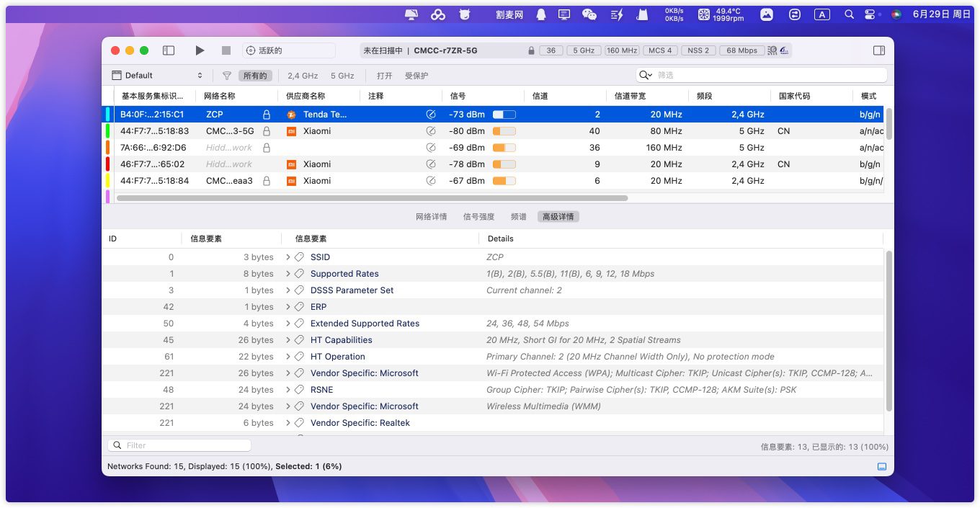The image size is (980, 508).
Task: Expand the HT Capabilities information element
Action: (288, 340)
